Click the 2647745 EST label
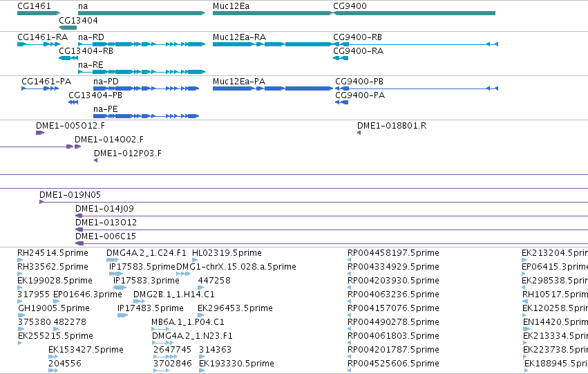Image resolution: width=588 pixels, height=374 pixels. (173, 350)
